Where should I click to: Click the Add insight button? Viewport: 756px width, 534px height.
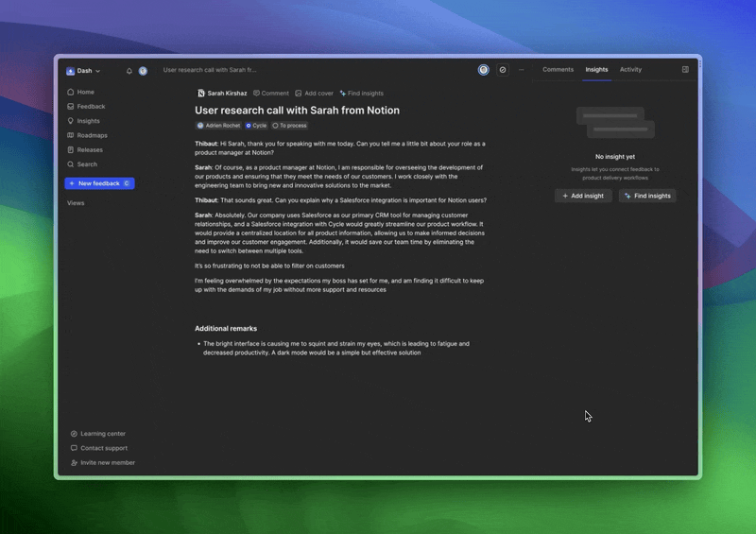tap(583, 196)
